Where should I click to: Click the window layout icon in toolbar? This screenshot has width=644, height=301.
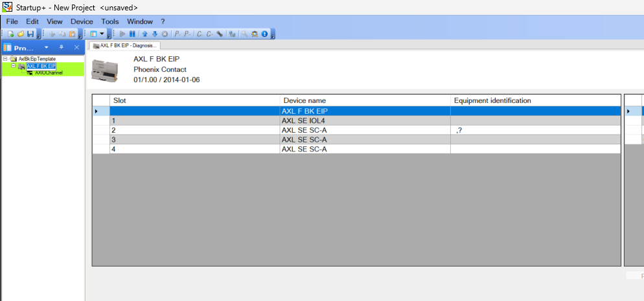tap(93, 34)
